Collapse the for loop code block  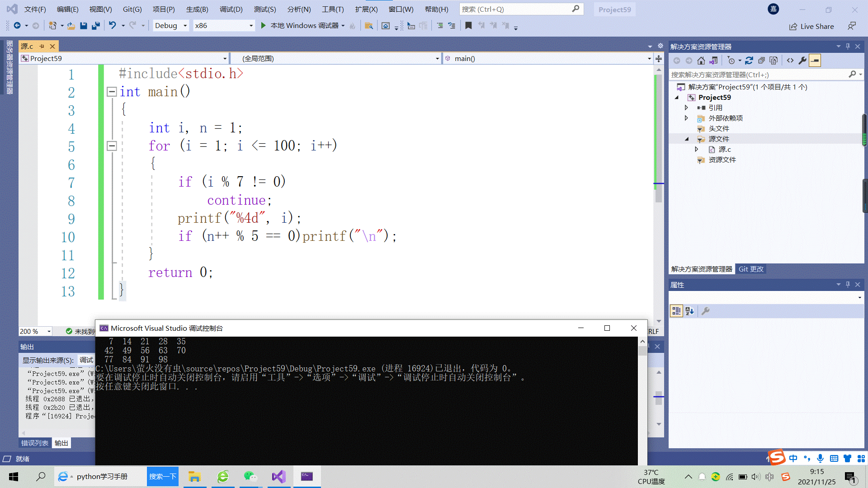click(112, 146)
